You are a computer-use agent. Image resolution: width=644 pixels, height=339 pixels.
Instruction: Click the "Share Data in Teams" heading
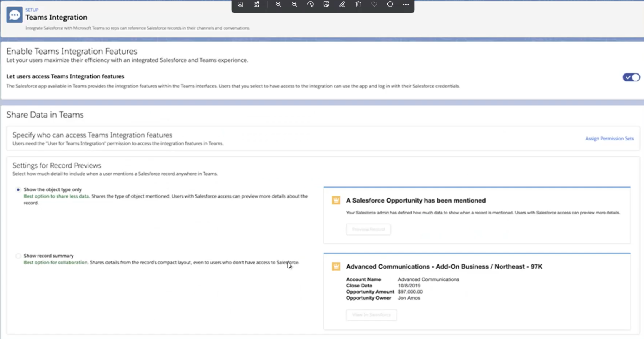(45, 115)
